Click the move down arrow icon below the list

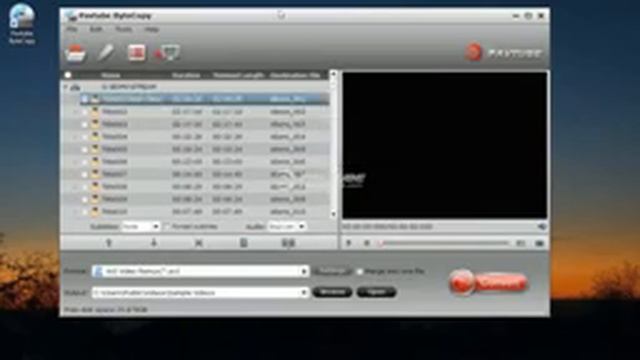154,243
